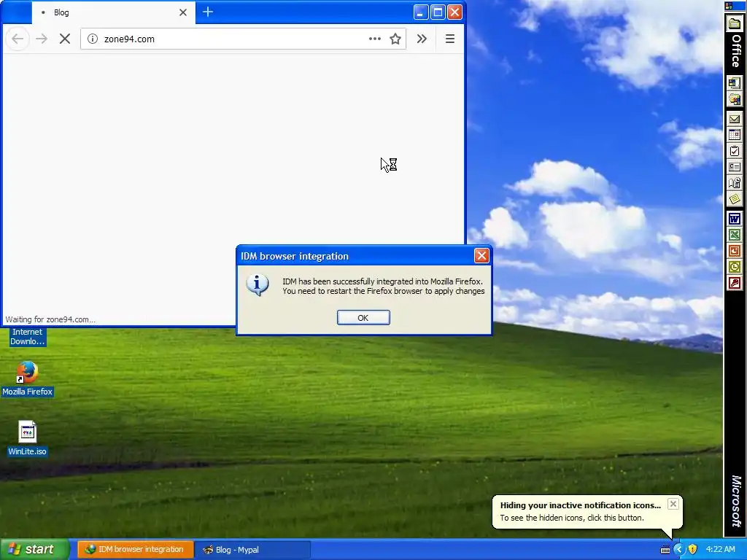
Task: Close the Blog tab
Action: point(183,12)
